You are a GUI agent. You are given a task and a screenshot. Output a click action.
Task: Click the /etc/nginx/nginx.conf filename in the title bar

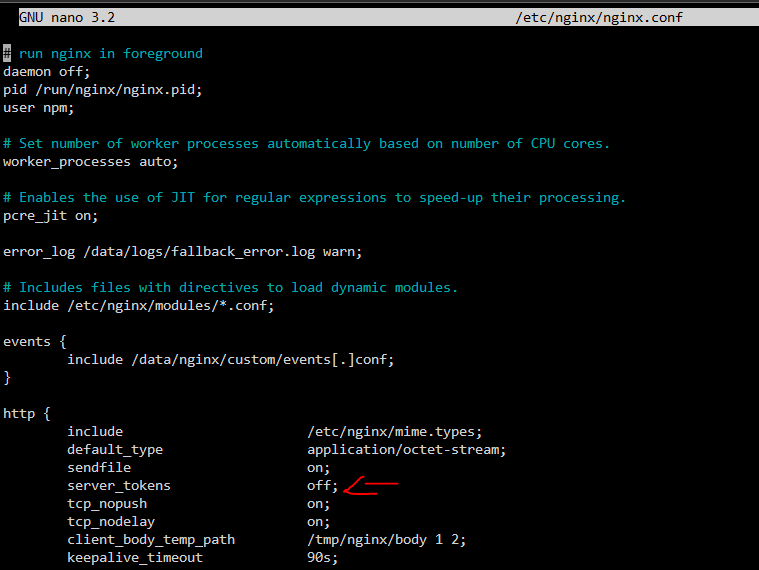599,17
